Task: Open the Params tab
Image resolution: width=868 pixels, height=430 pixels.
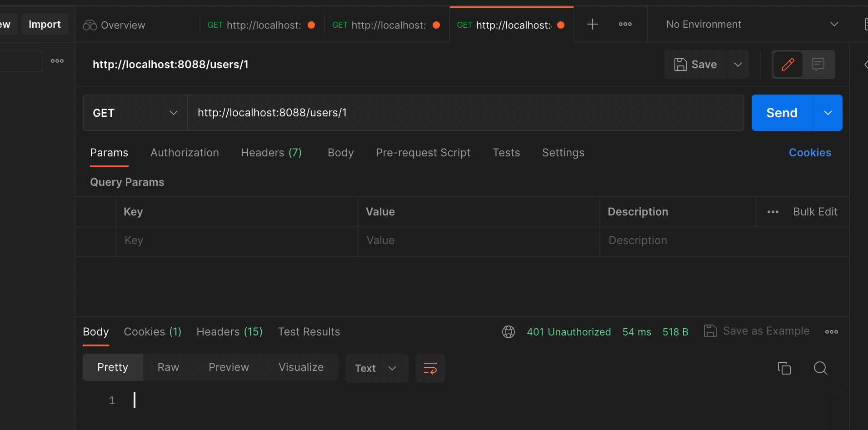Action: pyautogui.click(x=109, y=153)
